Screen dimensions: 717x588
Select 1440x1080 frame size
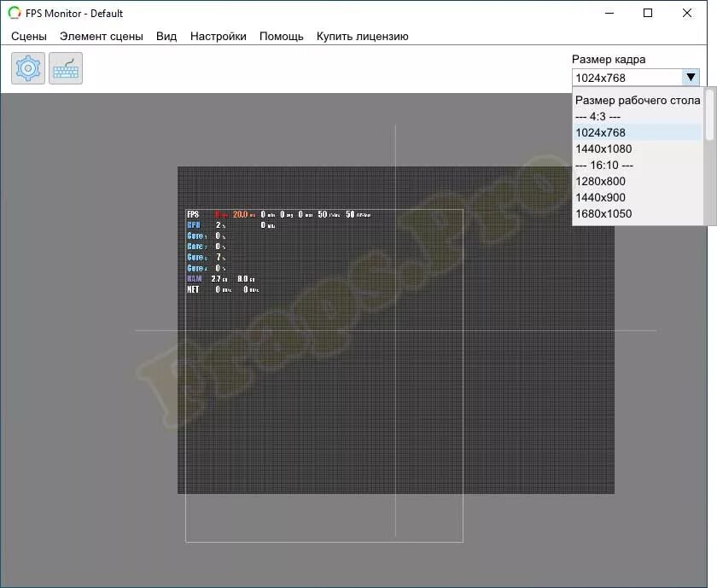pyautogui.click(x=638, y=148)
